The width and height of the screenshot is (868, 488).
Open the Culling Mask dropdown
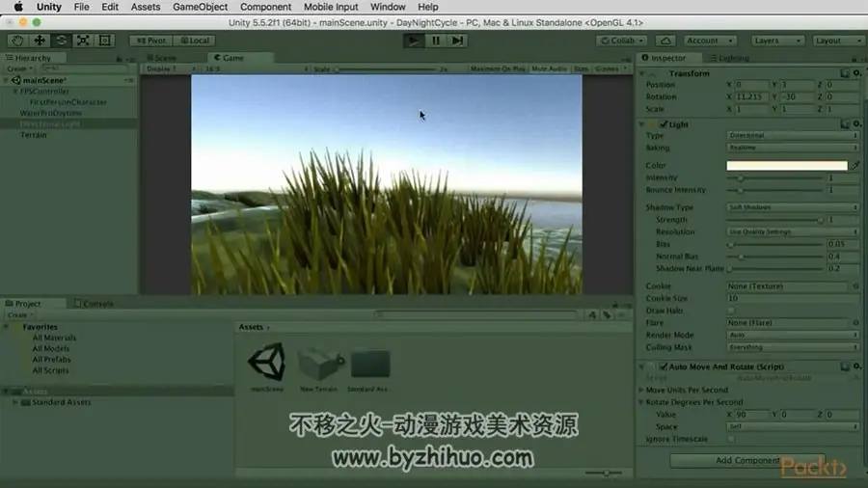[792, 347]
